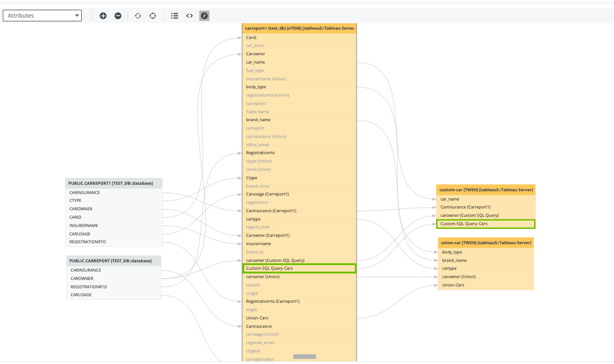Click fuel_type attribute row
Screen dimensions: 614x364
[300, 71]
